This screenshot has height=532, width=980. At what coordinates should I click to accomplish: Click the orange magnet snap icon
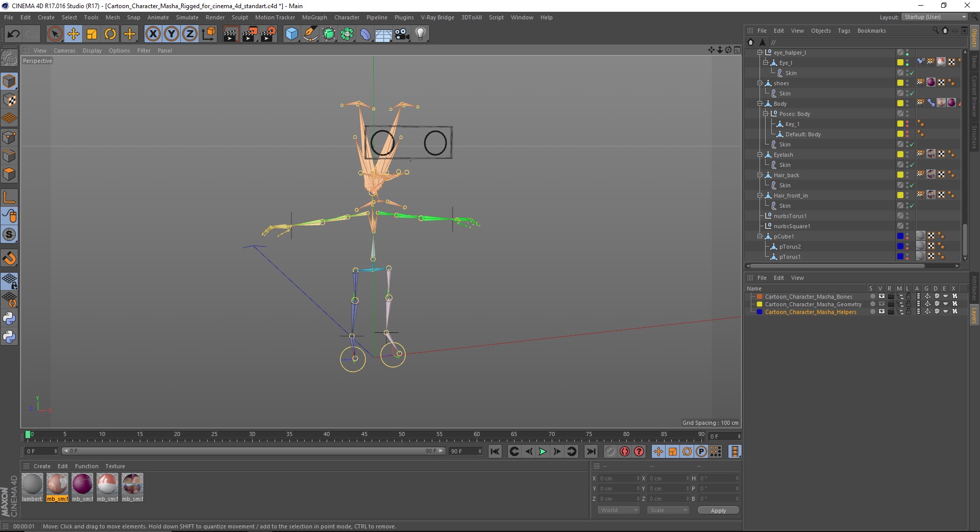click(x=9, y=258)
